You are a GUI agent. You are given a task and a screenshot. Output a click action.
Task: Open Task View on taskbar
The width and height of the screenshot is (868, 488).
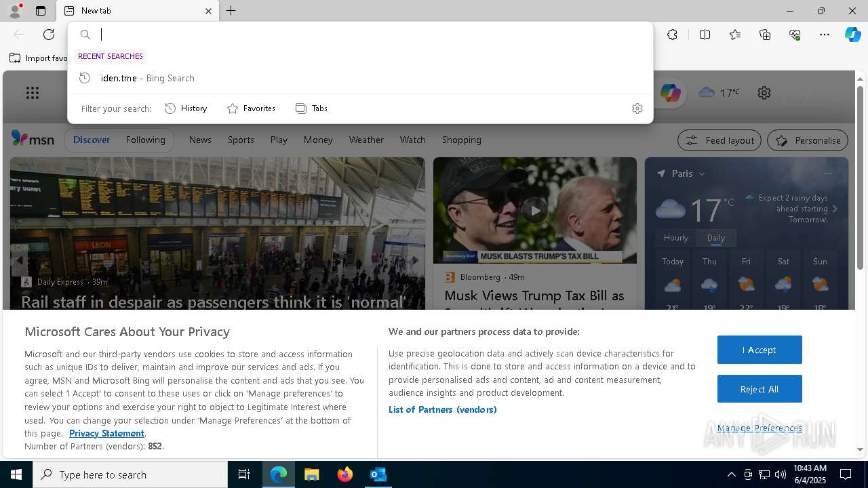point(244,474)
